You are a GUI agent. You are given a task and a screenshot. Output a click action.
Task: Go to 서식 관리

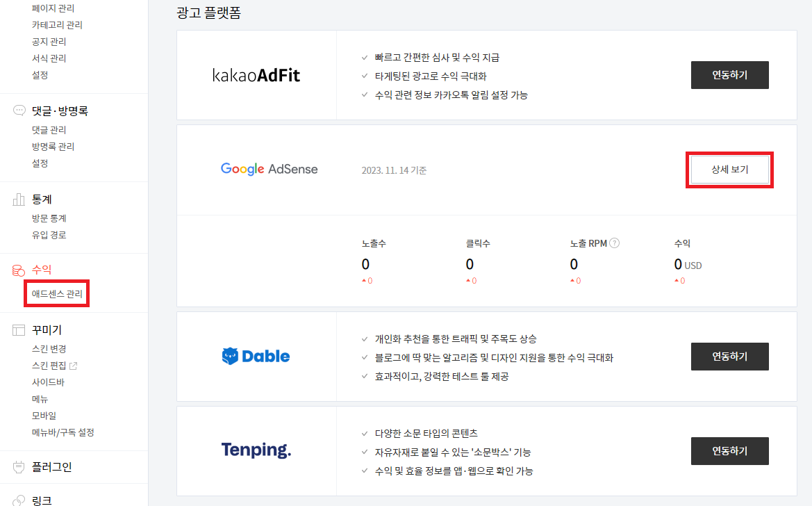pos(49,58)
